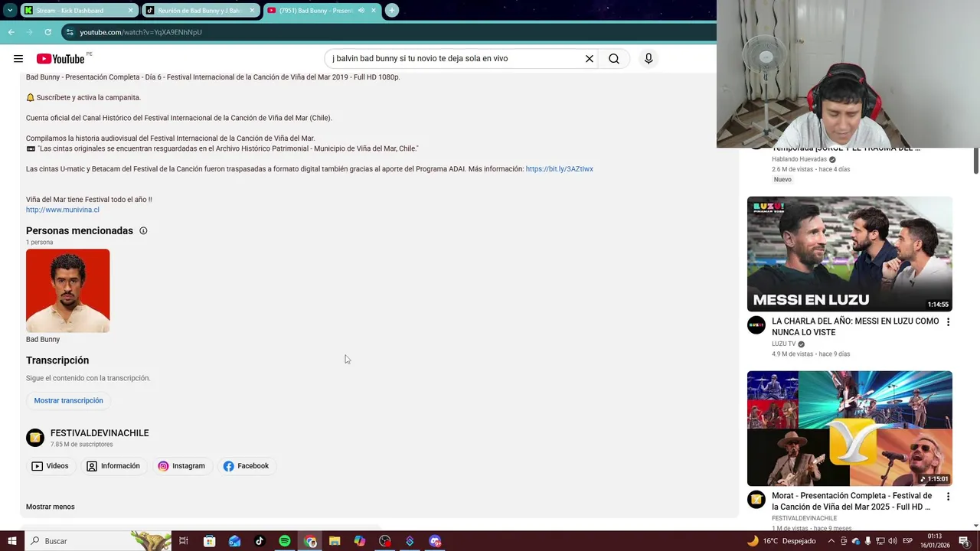
Task: Close the Stream - Kick Dashboard tab
Action: point(131,10)
